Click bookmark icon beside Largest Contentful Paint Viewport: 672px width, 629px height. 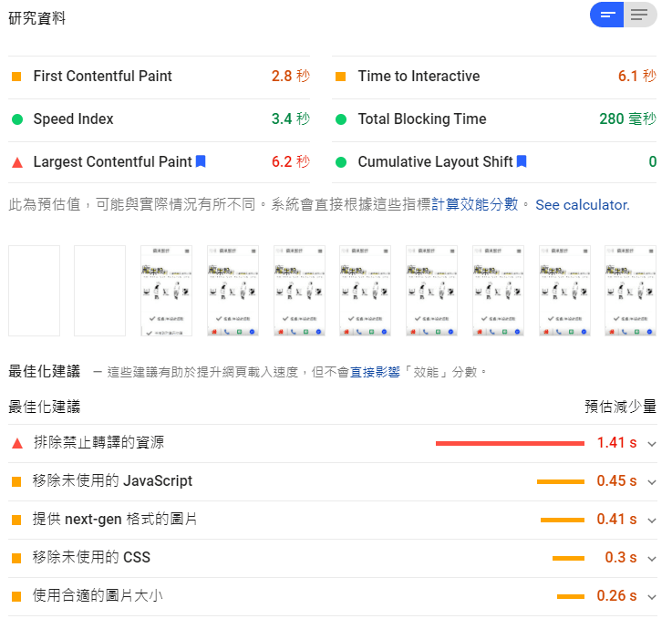click(201, 161)
